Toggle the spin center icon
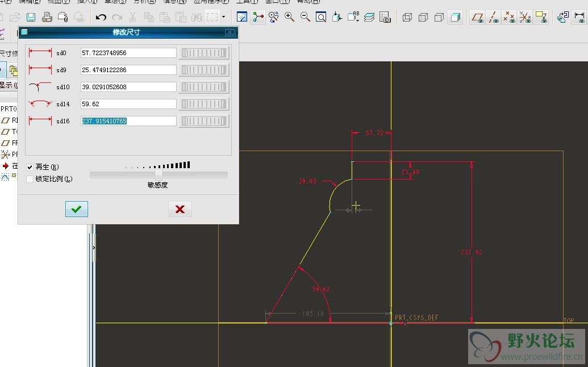Screen dimensions: 588x367 click(258, 17)
